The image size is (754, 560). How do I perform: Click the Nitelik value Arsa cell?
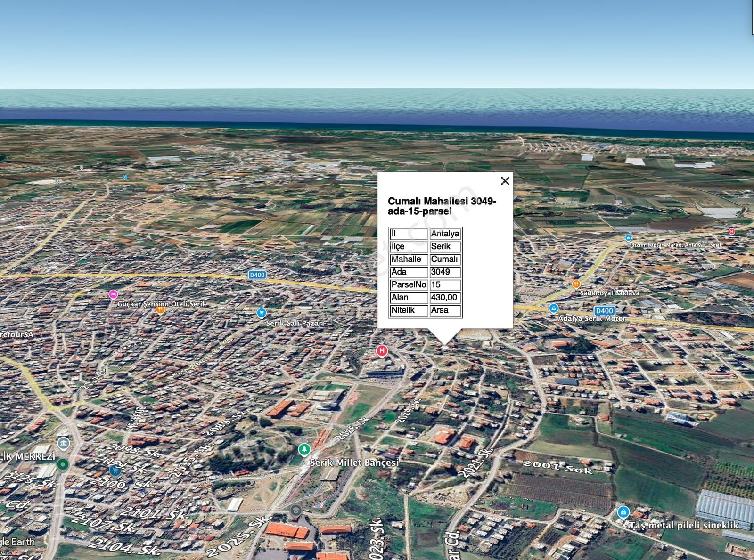pos(445,310)
